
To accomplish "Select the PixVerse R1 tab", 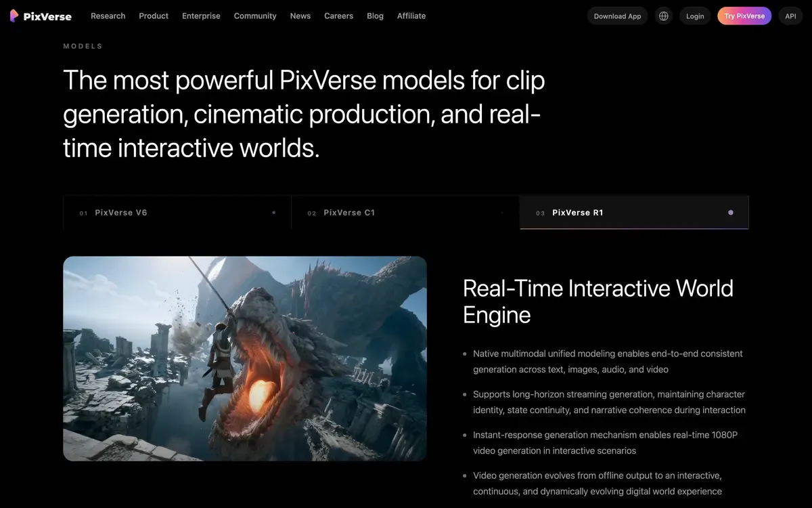I will pos(634,213).
